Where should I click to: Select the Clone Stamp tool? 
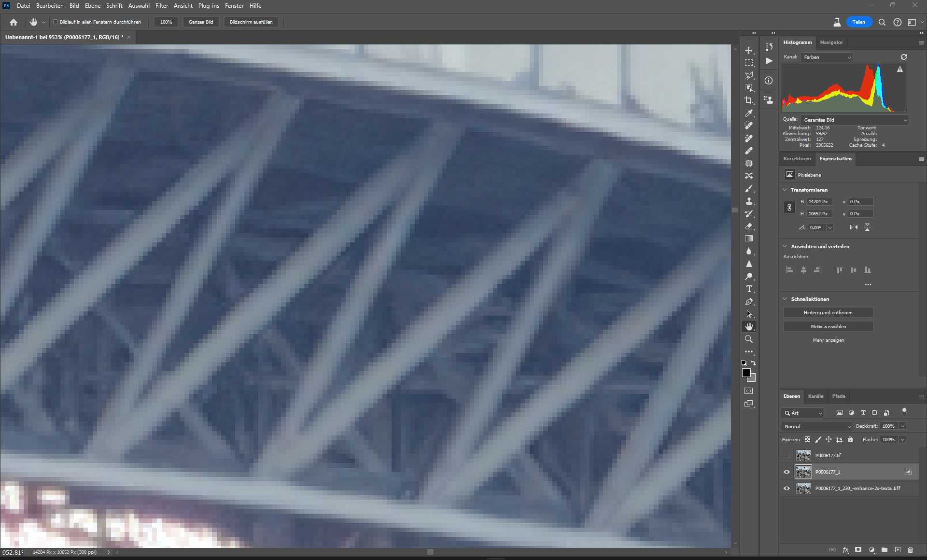point(749,201)
